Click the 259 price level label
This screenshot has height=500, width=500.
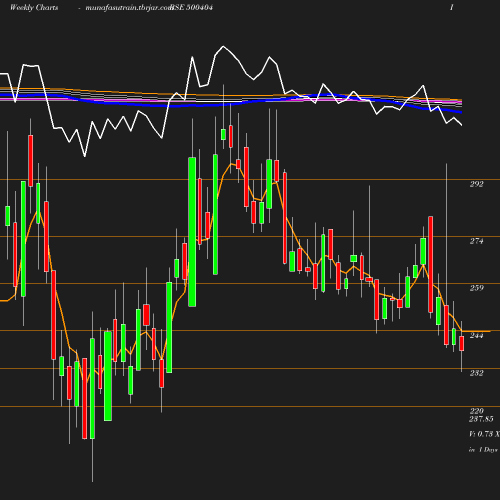477,288
